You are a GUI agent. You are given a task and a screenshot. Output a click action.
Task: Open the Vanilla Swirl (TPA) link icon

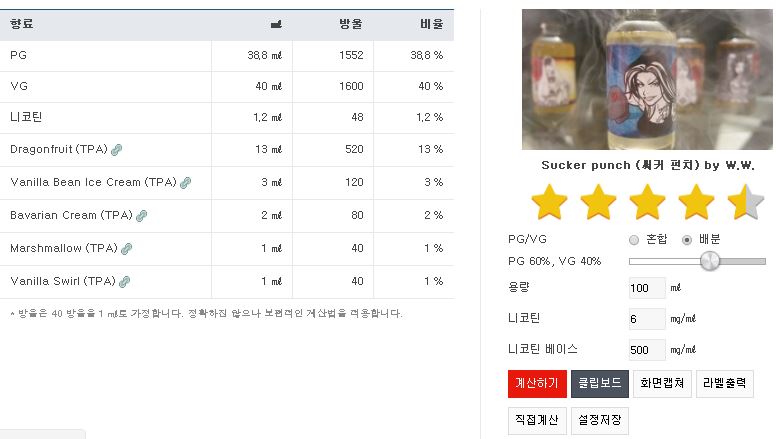coord(125,282)
